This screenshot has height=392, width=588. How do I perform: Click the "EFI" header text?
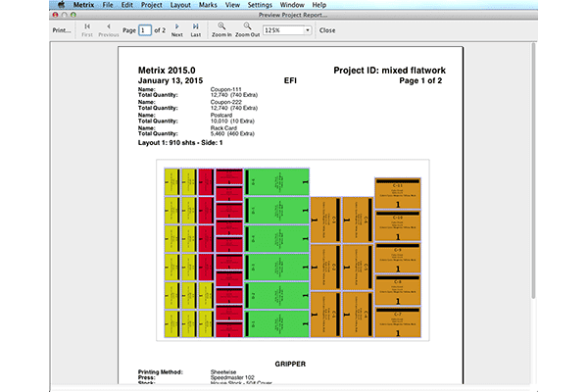[290, 80]
